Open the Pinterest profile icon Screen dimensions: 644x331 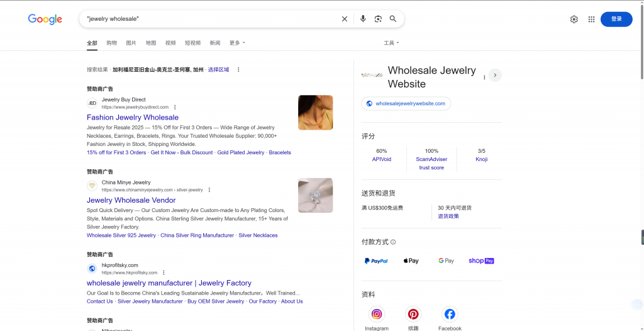pyautogui.click(x=413, y=314)
